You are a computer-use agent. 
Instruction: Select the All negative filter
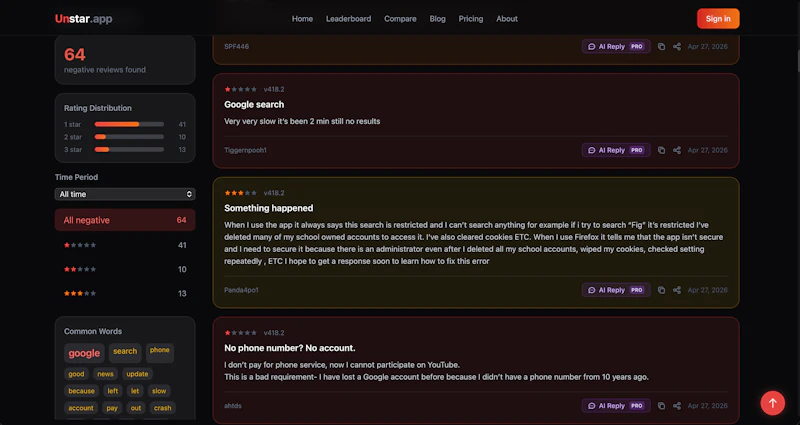pyautogui.click(x=125, y=220)
